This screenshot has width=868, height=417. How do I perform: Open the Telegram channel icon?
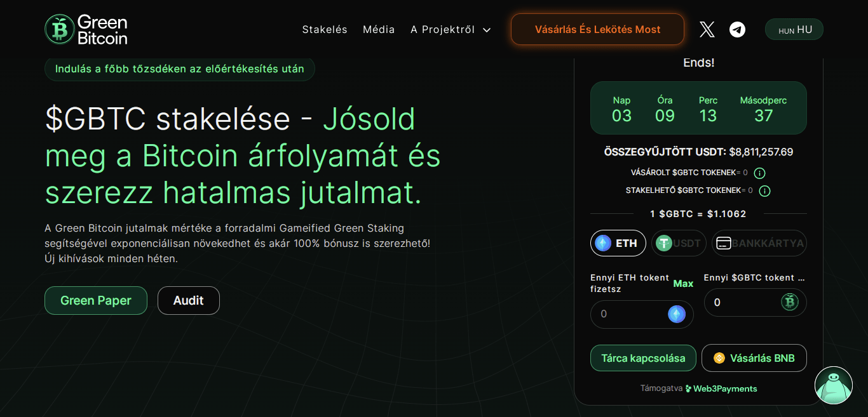737,29
